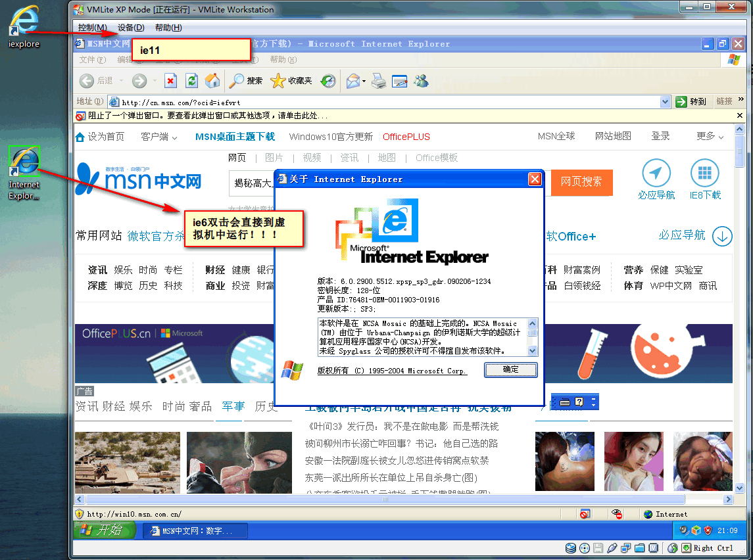Image resolution: width=753 pixels, height=560 pixels.
Task: Click the XP 开始 Start button
Action: 105,530
